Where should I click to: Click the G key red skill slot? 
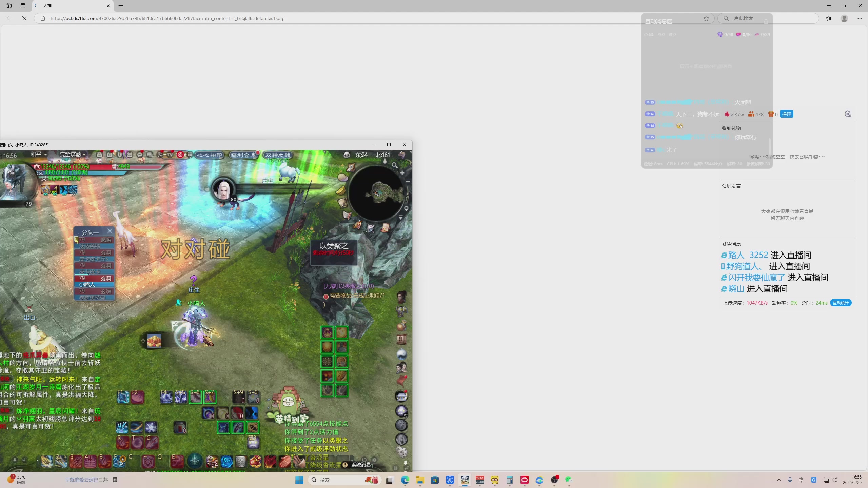pyautogui.click(x=152, y=442)
